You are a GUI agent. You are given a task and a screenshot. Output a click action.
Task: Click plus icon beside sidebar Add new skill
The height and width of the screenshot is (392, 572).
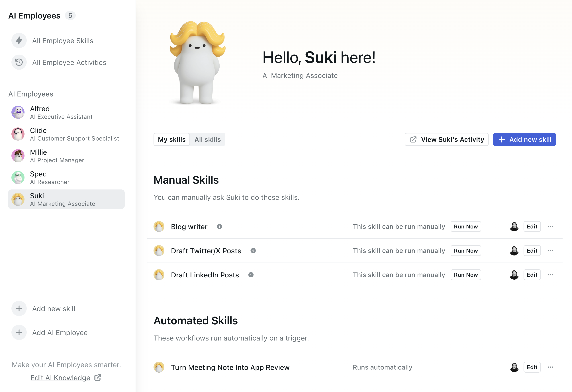point(19,308)
